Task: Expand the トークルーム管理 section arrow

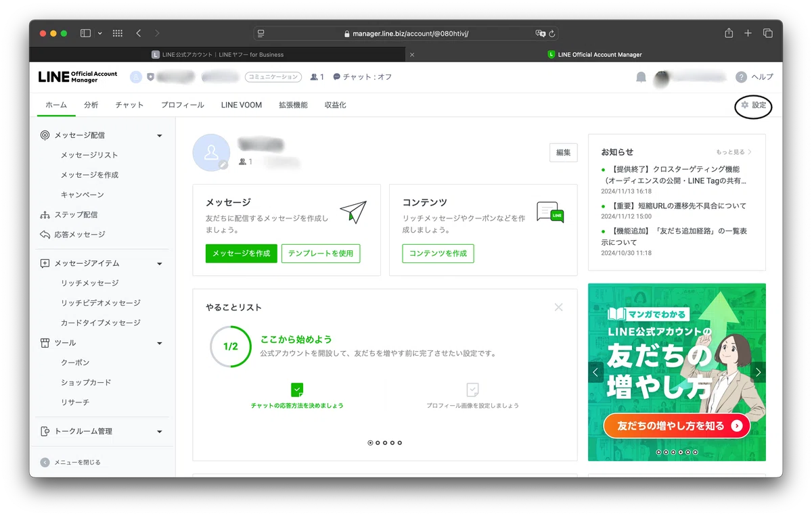Action: 160,431
